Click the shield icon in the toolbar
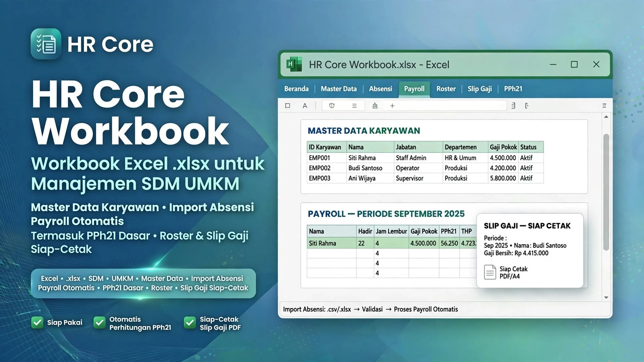 pyautogui.click(x=332, y=106)
